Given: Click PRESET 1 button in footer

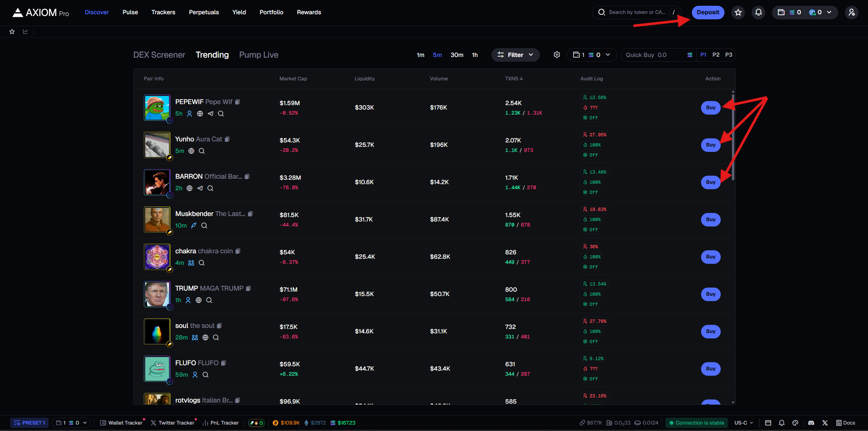Looking at the screenshot, I should [30, 423].
